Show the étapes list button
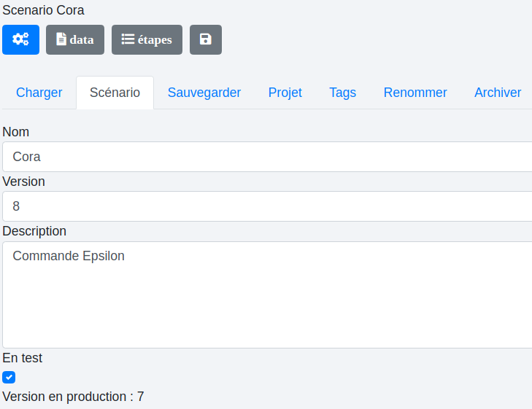This screenshot has width=532, height=409. pyautogui.click(x=147, y=39)
